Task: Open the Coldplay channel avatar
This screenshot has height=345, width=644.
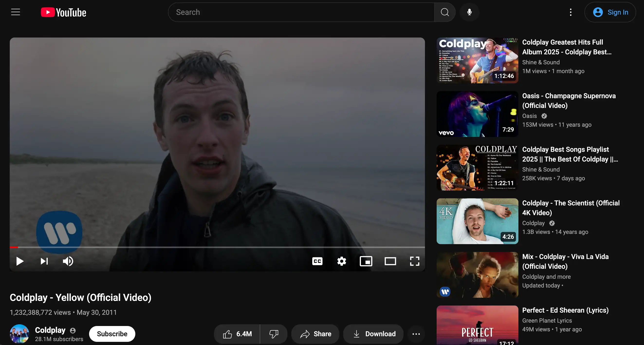Action: point(19,334)
